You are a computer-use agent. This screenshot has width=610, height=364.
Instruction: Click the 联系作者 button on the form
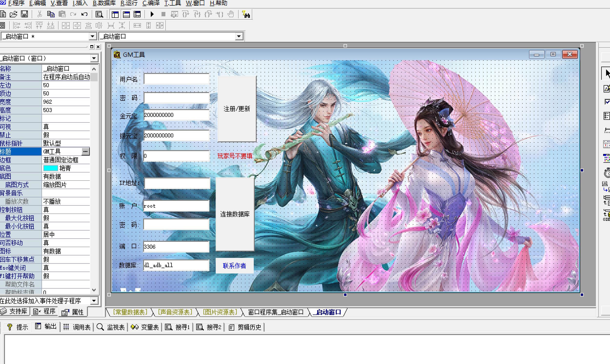pos(234,266)
